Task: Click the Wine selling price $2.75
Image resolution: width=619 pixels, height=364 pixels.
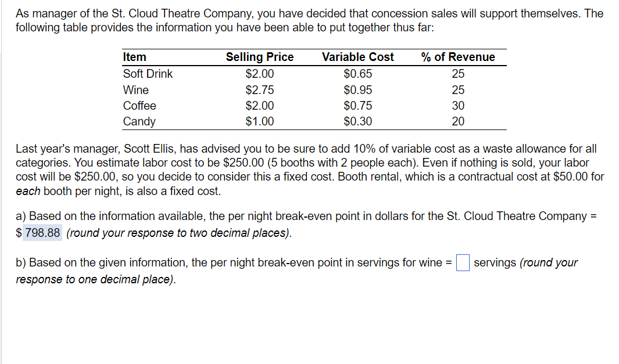Action: [x=260, y=90]
